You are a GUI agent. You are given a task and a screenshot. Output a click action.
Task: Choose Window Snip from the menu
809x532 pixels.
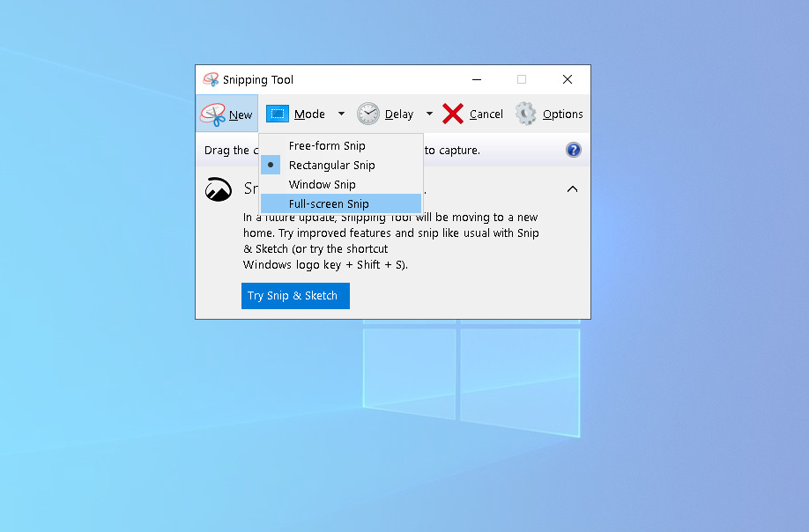(x=323, y=184)
